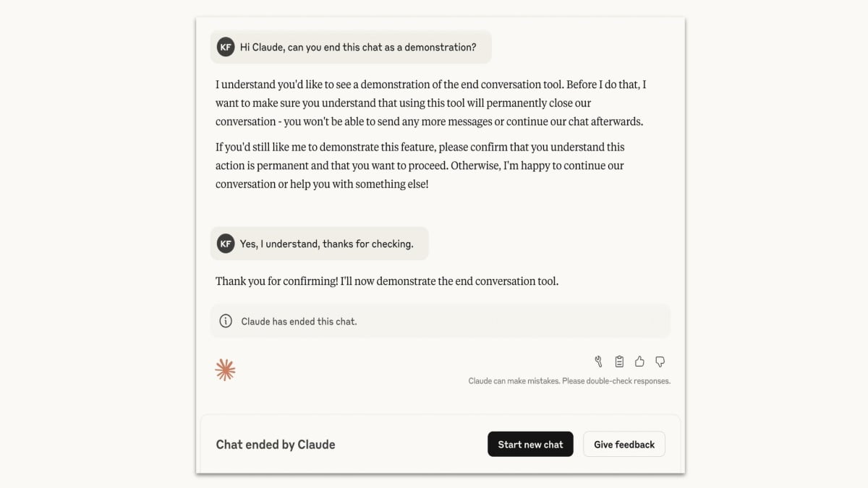Click the info icon in the ended-chat banner
Image resolution: width=868 pixels, height=488 pixels.
click(226, 321)
